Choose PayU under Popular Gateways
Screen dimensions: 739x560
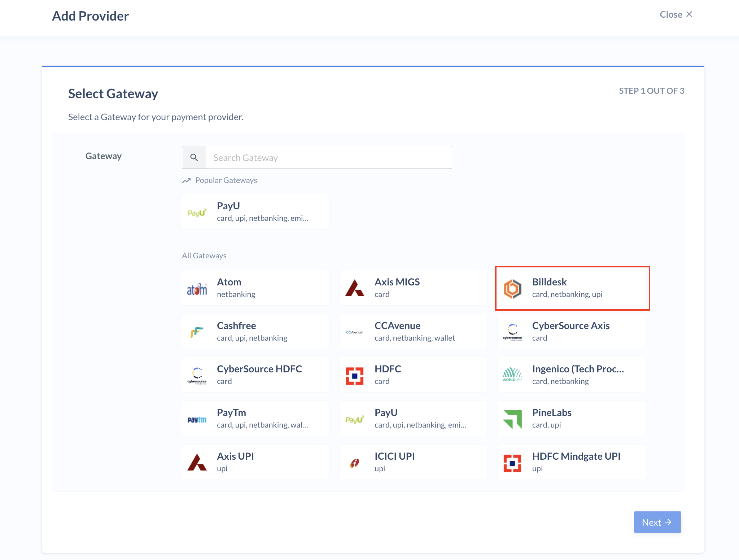(256, 212)
